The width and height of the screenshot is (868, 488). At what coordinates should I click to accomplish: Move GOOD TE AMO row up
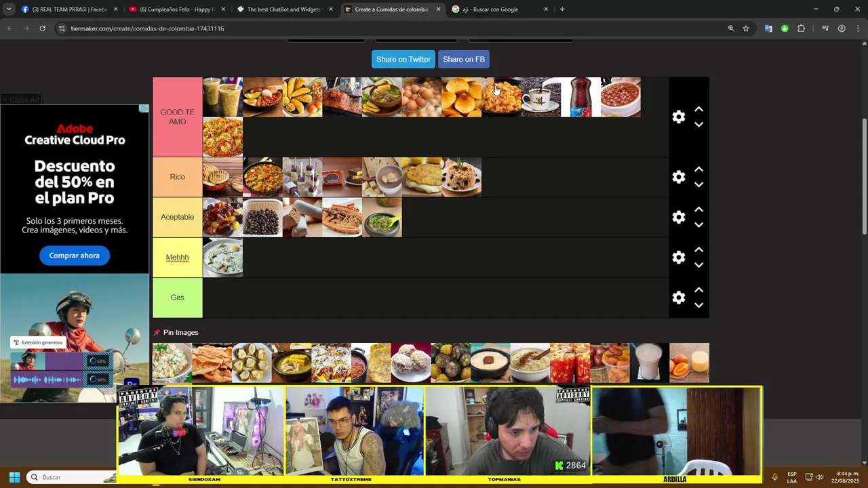pos(698,109)
